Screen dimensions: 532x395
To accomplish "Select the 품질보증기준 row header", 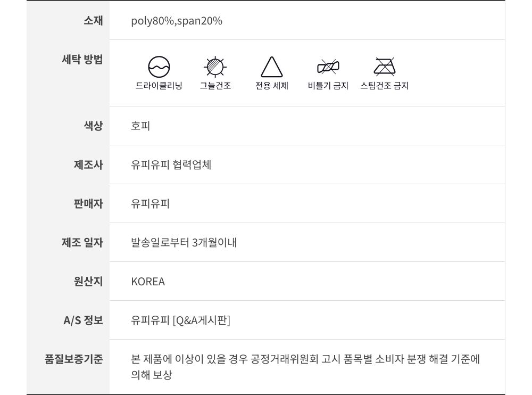I will click(74, 359).
